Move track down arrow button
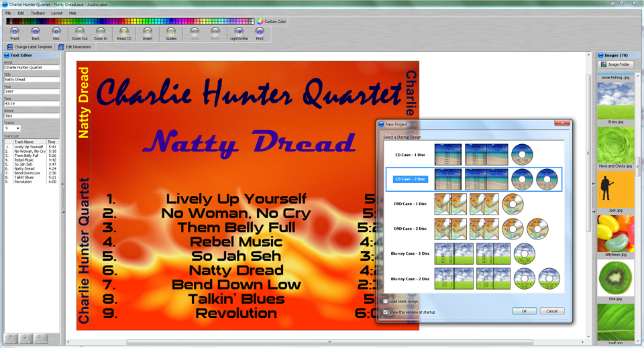Image resolution: width=644 pixels, height=348 pixels. (x=25, y=339)
